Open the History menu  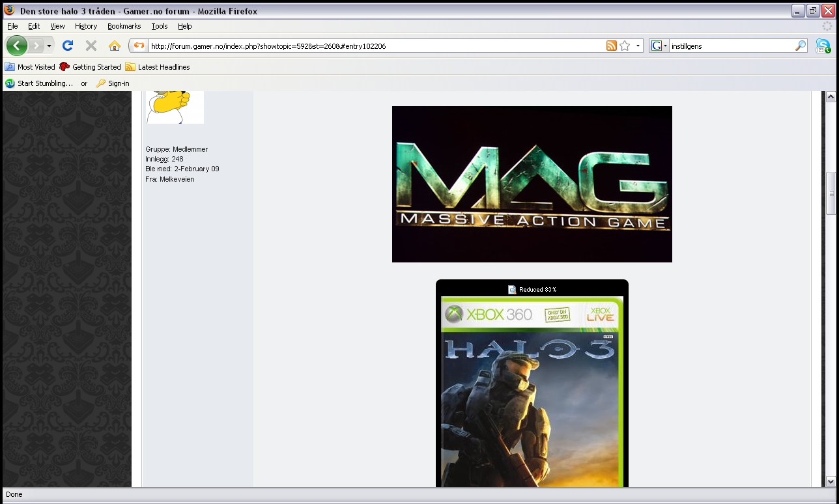[86, 26]
